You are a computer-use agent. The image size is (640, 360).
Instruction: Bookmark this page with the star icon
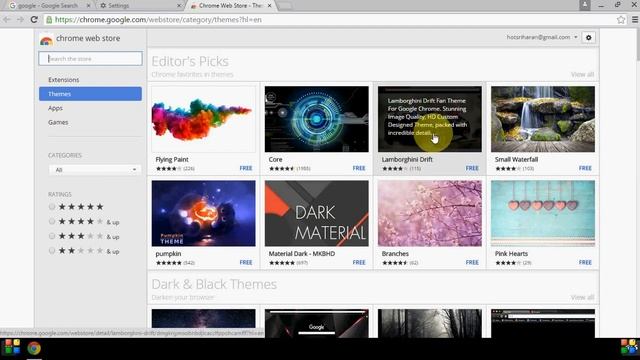point(621,20)
